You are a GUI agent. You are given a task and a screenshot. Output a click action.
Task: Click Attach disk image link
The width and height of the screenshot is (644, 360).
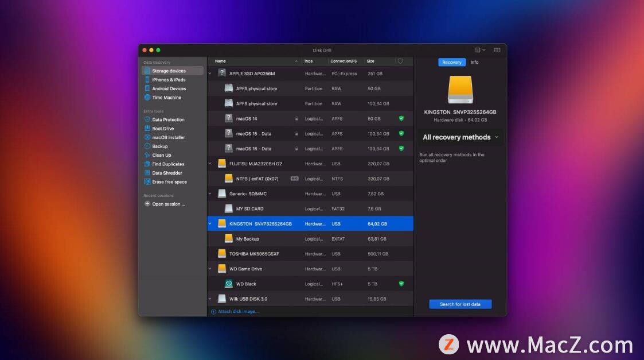tap(235, 311)
